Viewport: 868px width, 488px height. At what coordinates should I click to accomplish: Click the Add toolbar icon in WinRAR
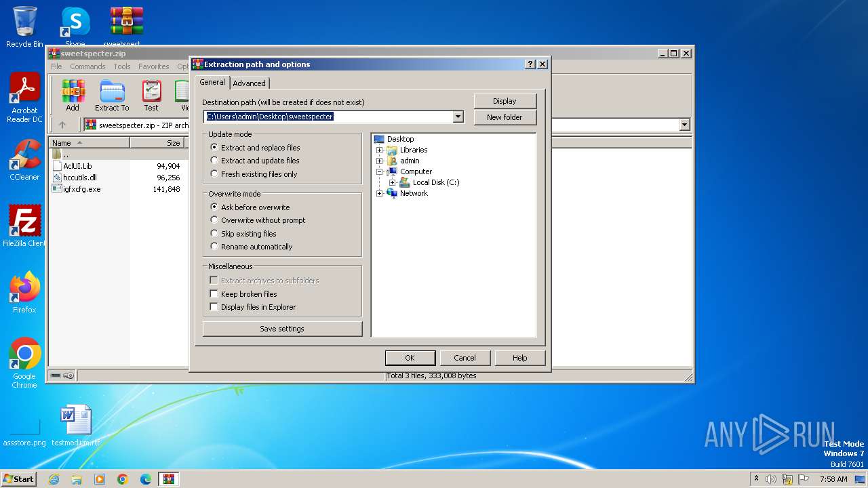[x=73, y=96]
